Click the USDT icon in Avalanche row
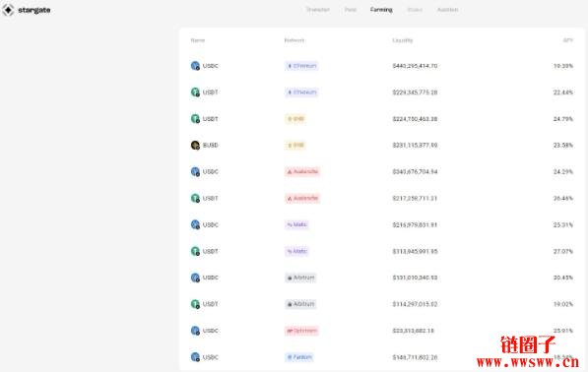 195,198
